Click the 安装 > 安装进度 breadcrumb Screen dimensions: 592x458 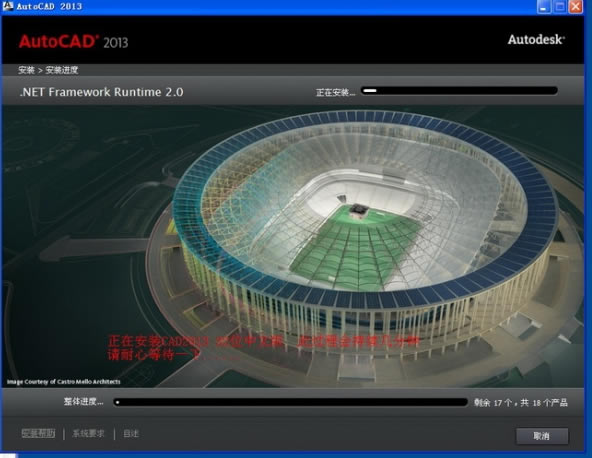click(48, 70)
